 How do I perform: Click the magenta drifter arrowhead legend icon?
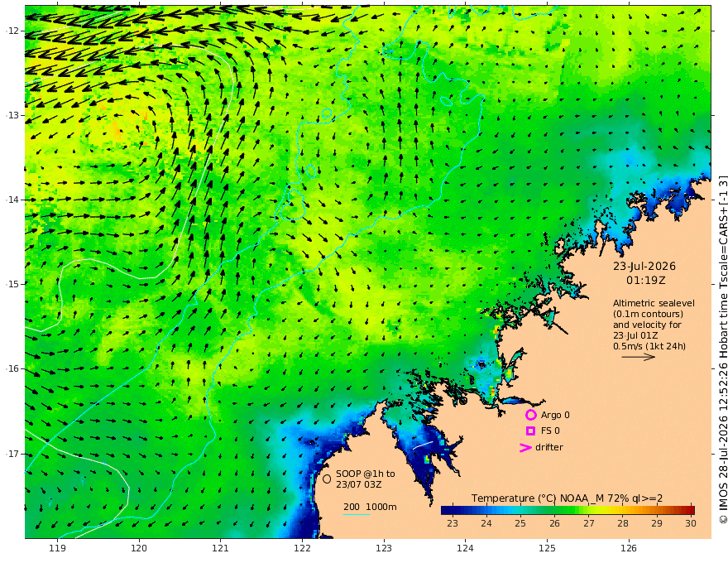(x=525, y=448)
